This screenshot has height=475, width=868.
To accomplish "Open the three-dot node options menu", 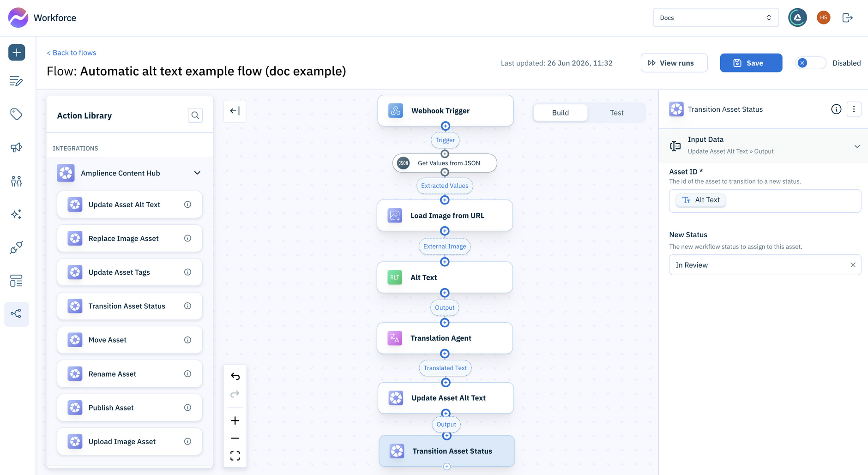I will (x=854, y=109).
